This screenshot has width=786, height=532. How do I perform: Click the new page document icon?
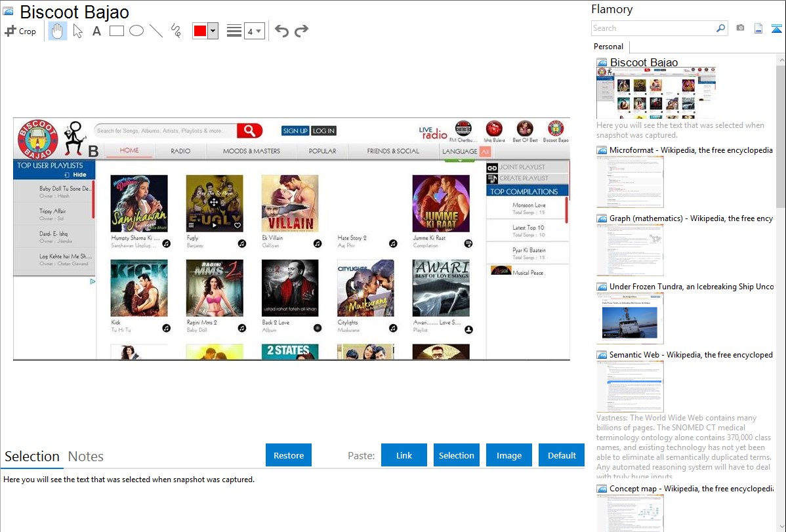coord(758,28)
